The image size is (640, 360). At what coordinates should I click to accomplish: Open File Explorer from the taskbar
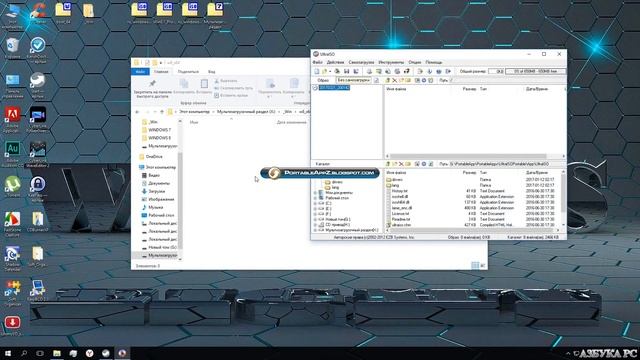pos(57,353)
